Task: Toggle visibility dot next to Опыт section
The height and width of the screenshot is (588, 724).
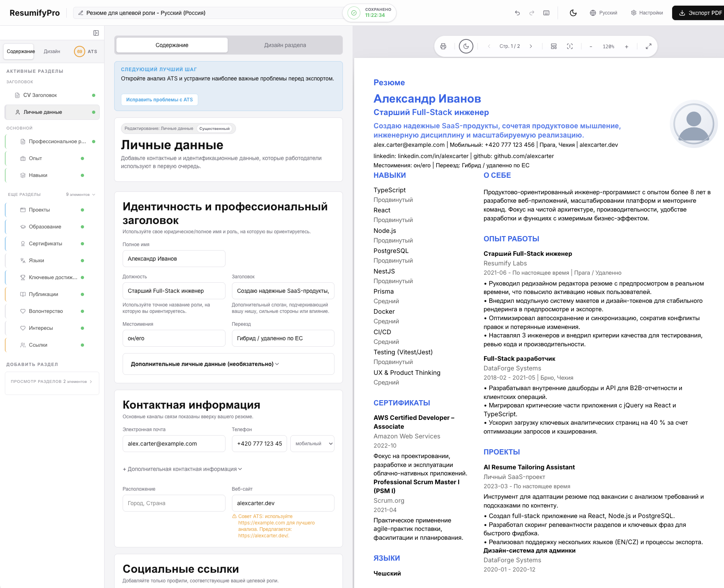Action: (x=83, y=158)
